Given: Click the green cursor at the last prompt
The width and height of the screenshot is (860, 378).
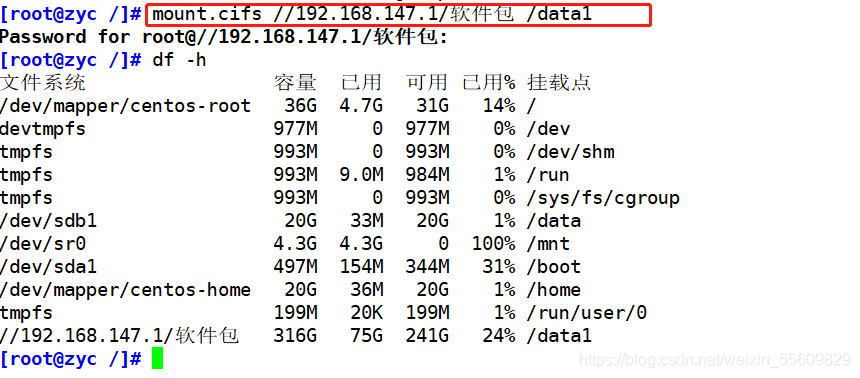Looking at the screenshot, I should [x=157, y=358].
